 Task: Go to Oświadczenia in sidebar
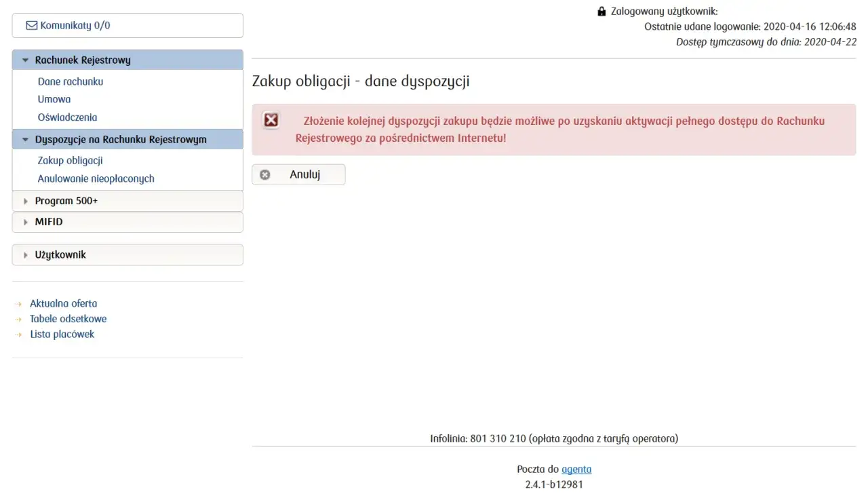67,117
